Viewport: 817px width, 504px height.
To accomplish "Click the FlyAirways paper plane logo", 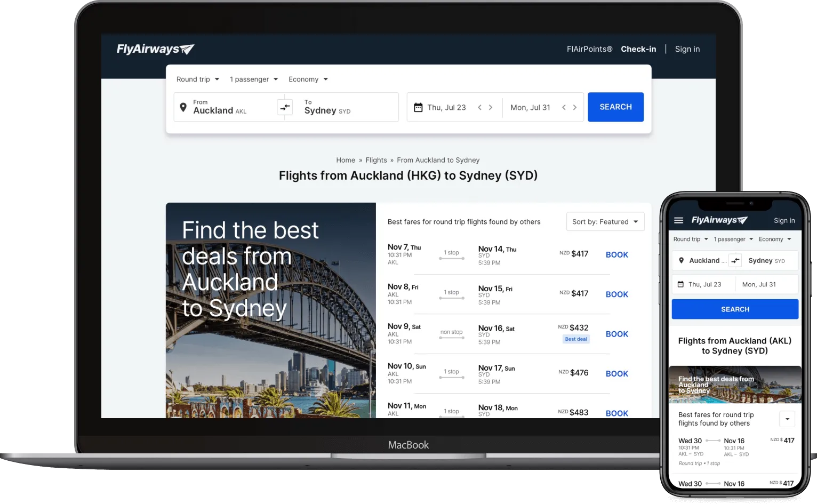I will 186,48.
